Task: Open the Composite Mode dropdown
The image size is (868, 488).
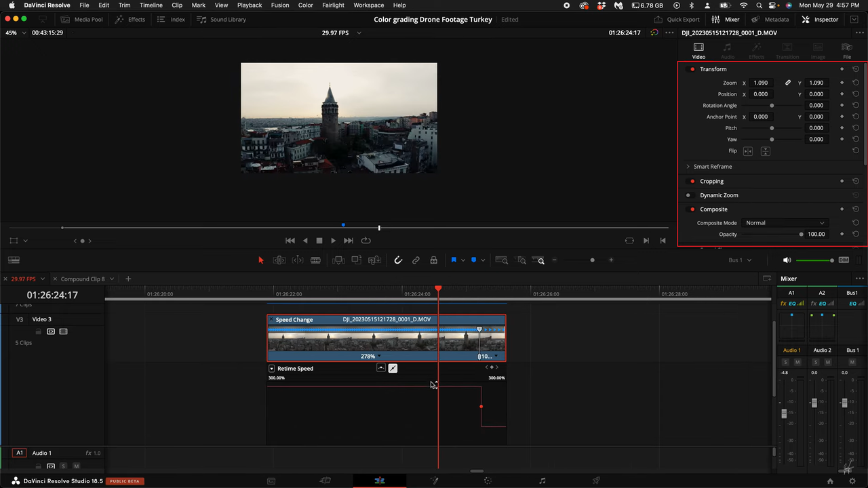Action: [x=785, y=222]
